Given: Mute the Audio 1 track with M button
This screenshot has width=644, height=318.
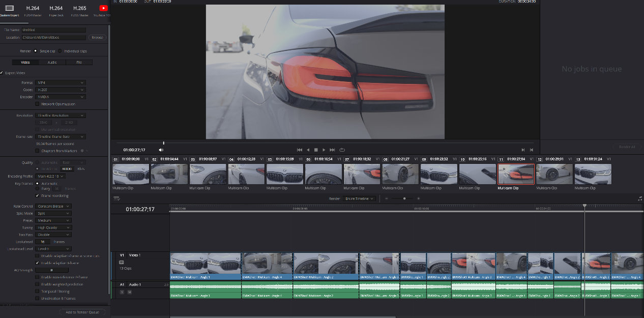Looking at the screenshot, I should tap(129, 292).
